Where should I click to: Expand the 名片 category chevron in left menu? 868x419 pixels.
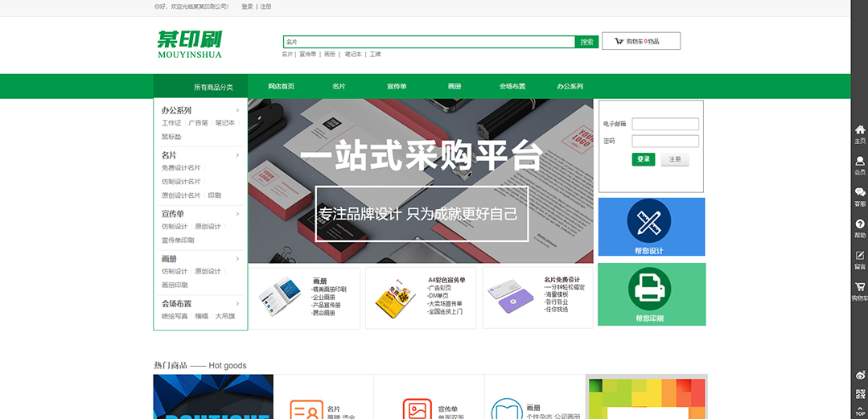(237, 154)
